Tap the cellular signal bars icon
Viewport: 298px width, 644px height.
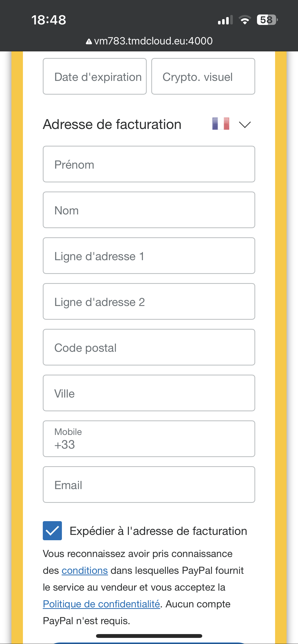[x=225, y=20]
